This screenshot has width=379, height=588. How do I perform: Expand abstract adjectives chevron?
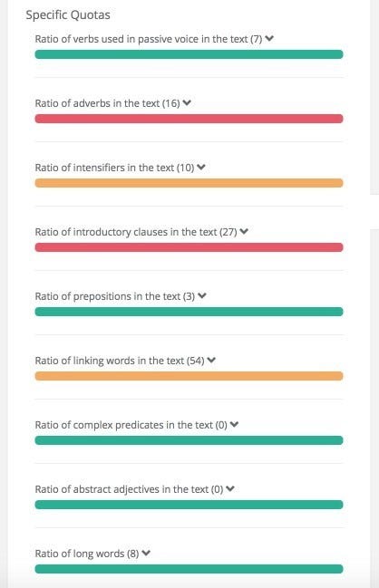click(230, 488)
